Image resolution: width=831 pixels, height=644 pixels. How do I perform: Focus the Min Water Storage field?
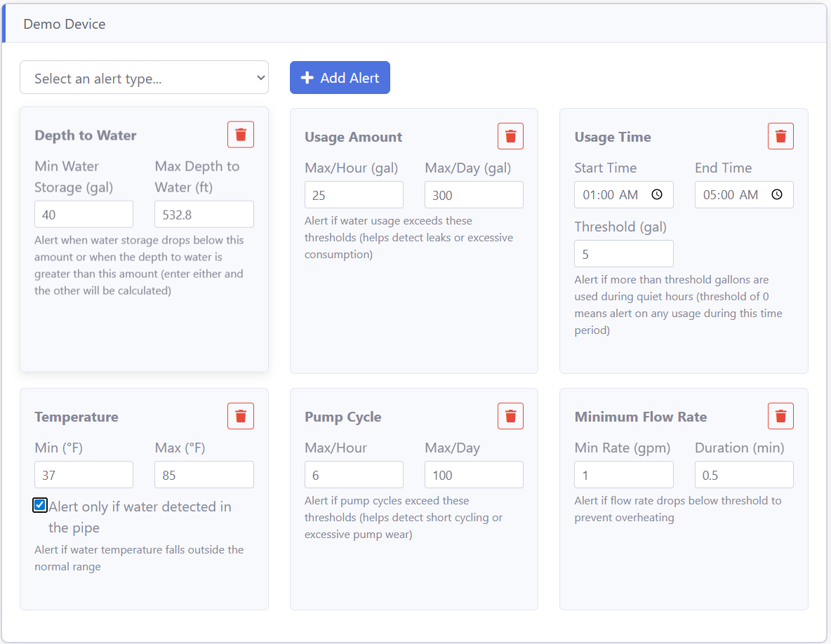pos(84,214)
